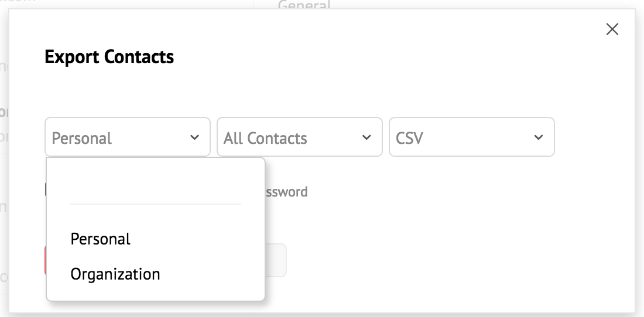Click the dimmed page strip left of the dialog
Screen dimensions: 644x317
[4, 175]
